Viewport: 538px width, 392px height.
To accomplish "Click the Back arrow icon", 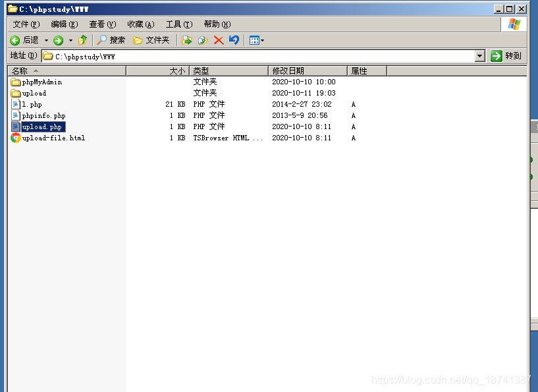I will 14,40.
